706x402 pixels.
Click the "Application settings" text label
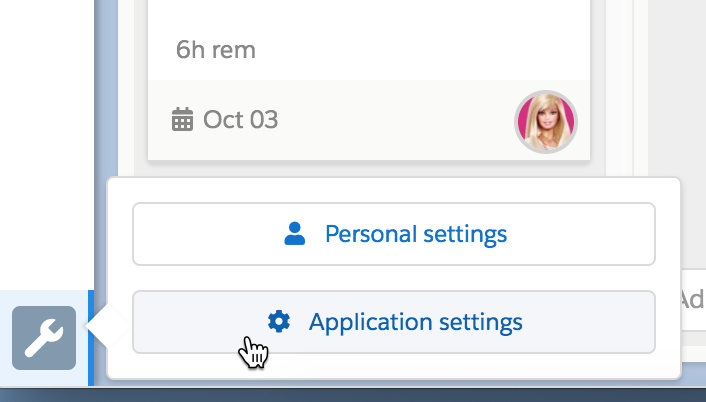click(x=415, y=322)
